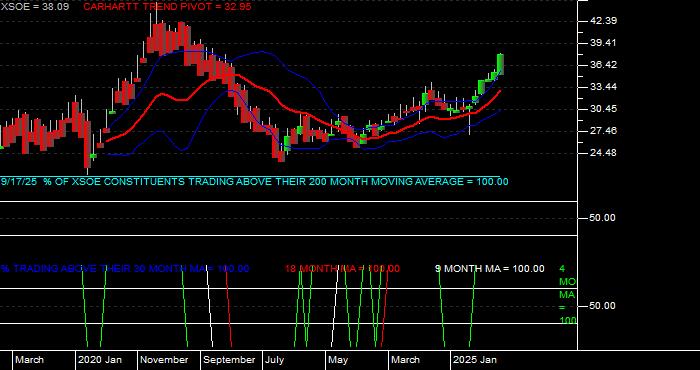Viewport: 700px width, 370px height.
Task: Select the March marker preceding 2025 Jan
Action: click(406, 360)
